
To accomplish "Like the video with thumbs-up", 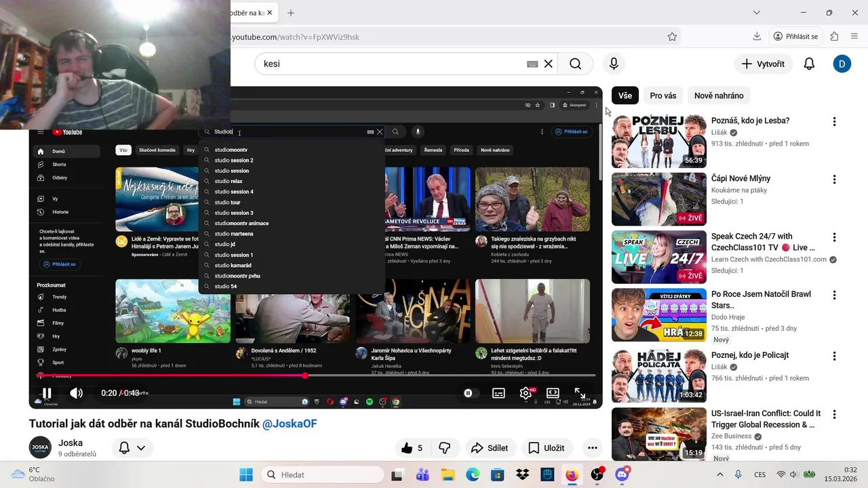I will coord(411,448).
